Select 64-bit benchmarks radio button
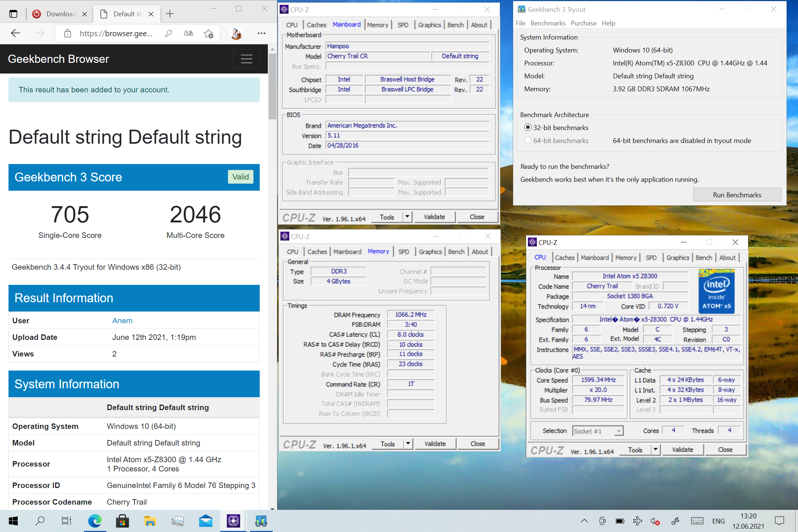Viewport: 798px width, 532px height. [528, 140]
